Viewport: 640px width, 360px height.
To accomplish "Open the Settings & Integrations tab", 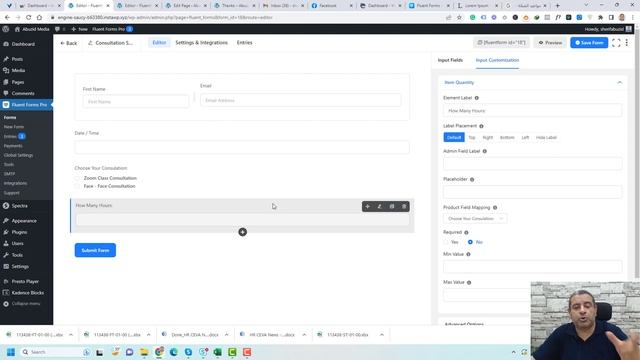I will coord(202,42).
